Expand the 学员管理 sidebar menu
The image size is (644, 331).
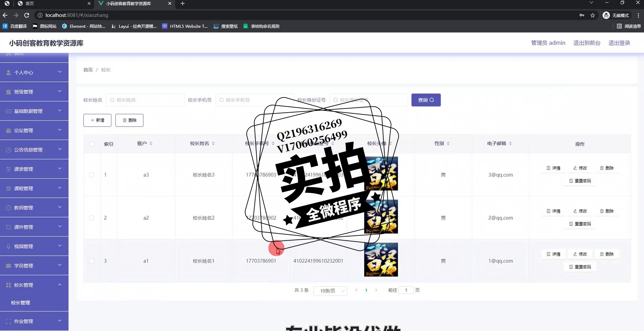click(x=34, y=266)
